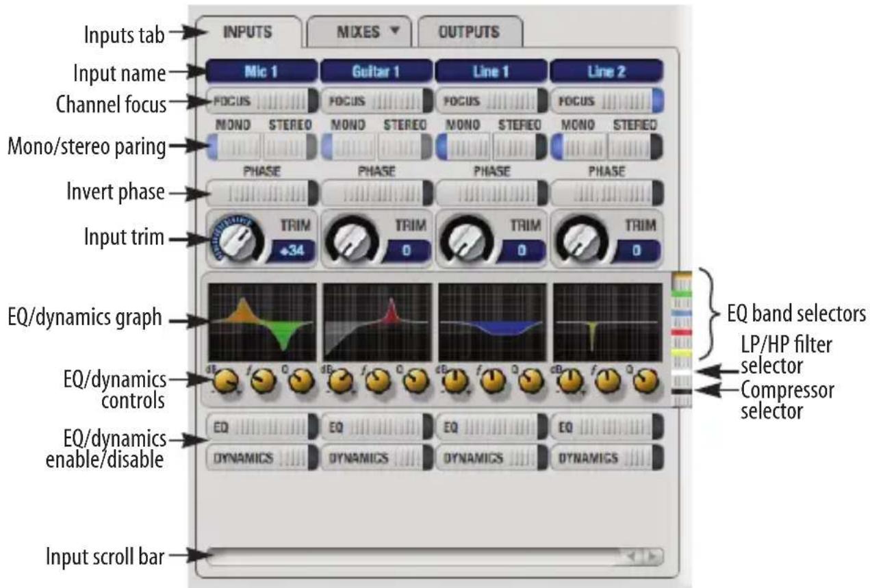Toggle FOCUS on the Line 1 channel

coord(491,101)
